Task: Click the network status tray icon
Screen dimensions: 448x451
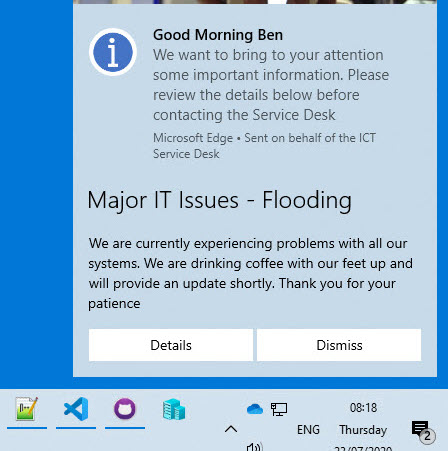Action: tap(279, 409)
